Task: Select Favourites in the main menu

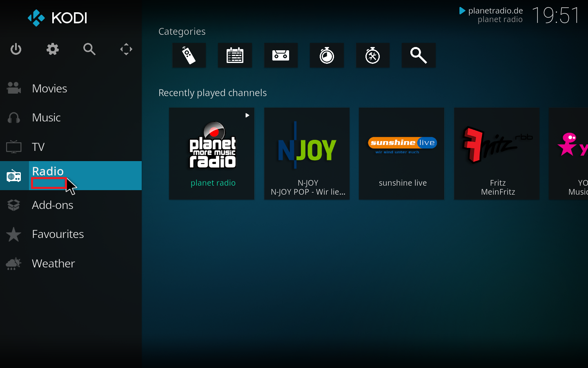Action: (x=71, y=234)
